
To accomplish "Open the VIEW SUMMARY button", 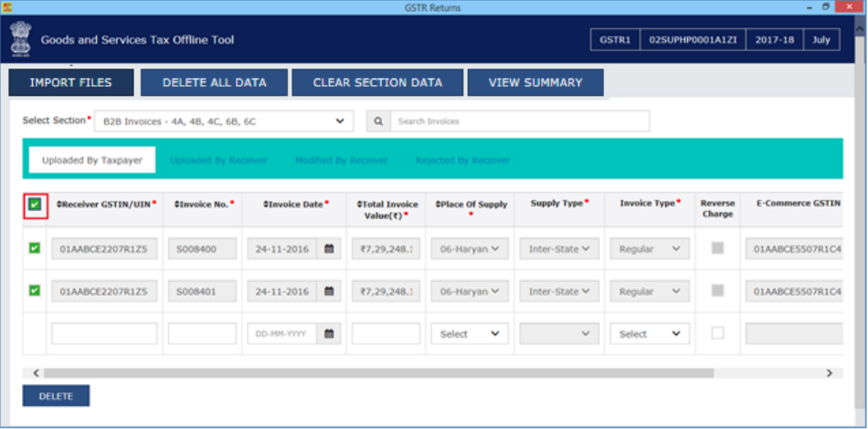I will 535,82.
